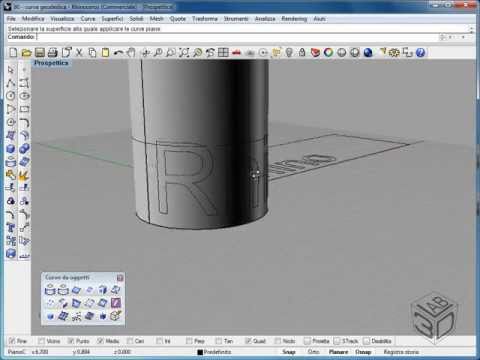Click the Copy to clipboard icon

pyautogui.click(x=92, y=53)
